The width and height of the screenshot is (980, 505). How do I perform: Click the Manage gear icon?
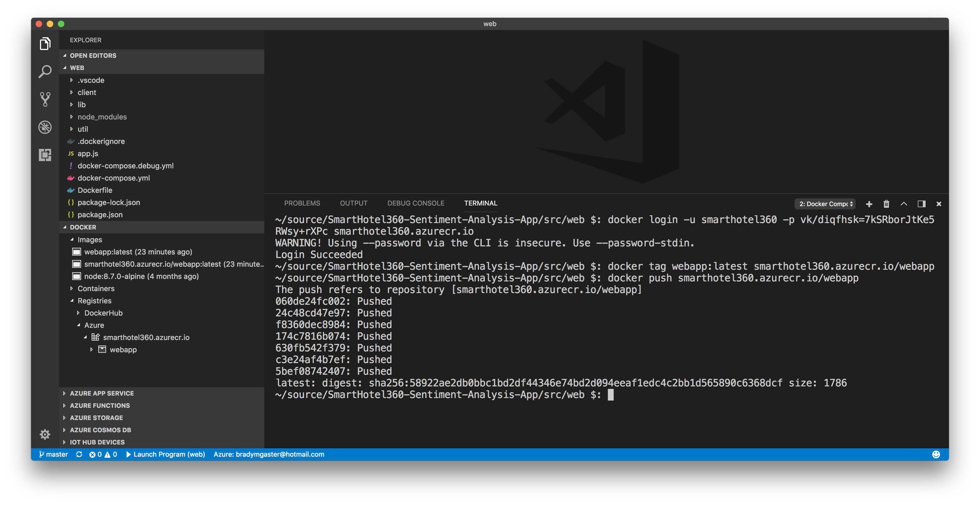45,434
